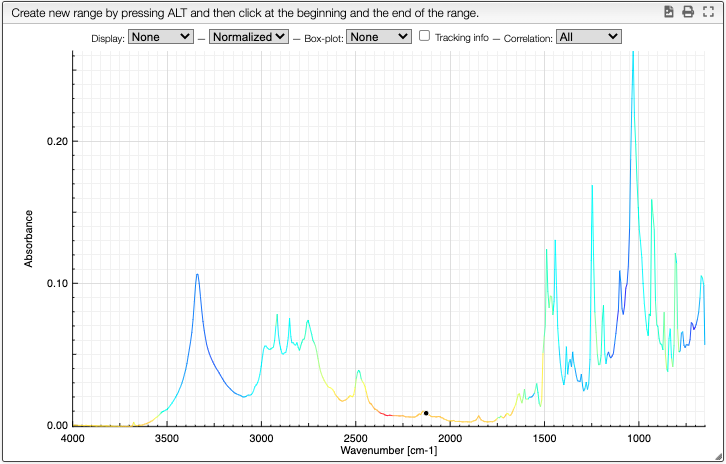The image size is (726, 464).
Task: Click the small peak near 2480 wavenumber
Action: pos(358,371)
